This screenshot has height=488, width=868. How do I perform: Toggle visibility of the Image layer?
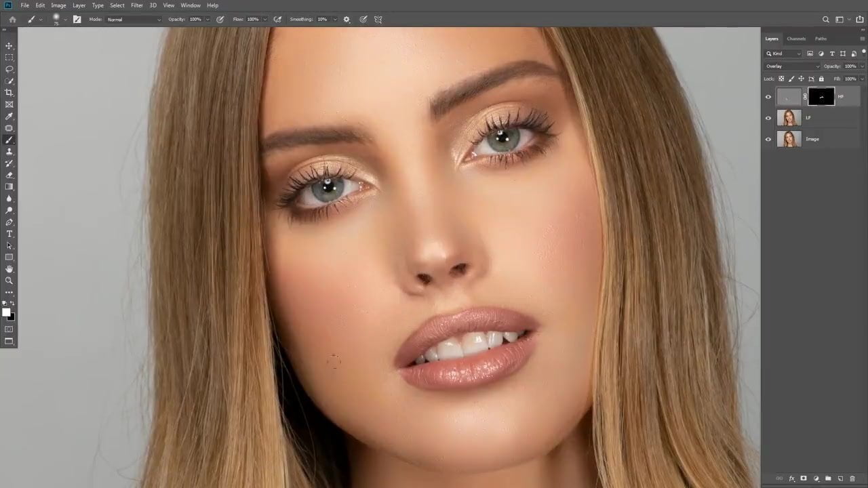click(768, 139)
